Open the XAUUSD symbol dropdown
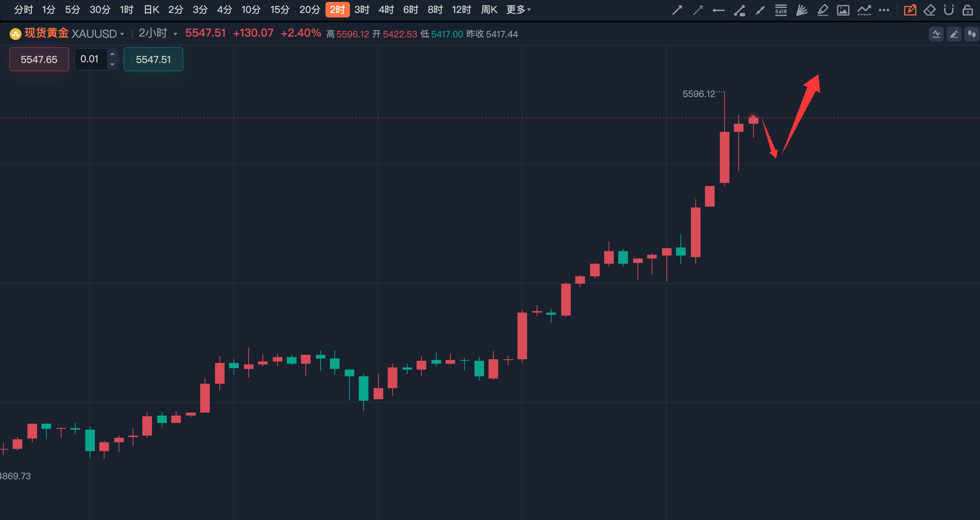This screenshot has width=980, height=520. pyautogui.click(x=98, y=34)
